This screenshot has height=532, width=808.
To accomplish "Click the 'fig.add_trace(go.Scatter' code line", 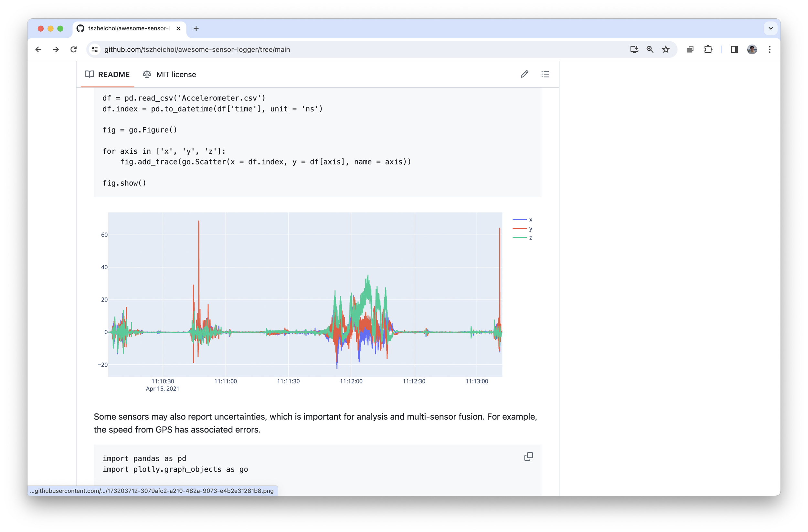I will [265, 162].
